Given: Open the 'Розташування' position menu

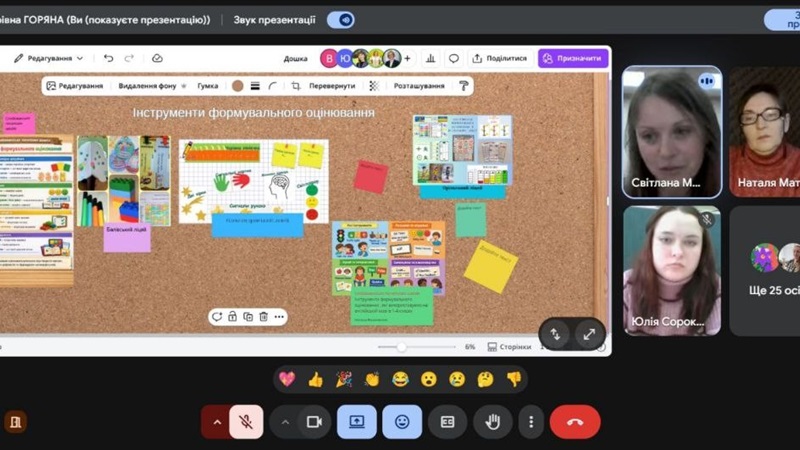Looking at the screenshot, I should 418,86.
